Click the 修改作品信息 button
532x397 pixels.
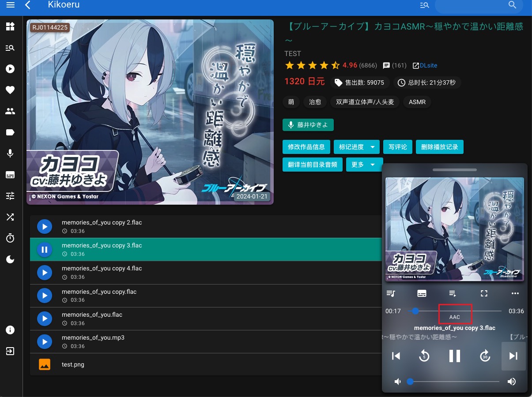306,147
